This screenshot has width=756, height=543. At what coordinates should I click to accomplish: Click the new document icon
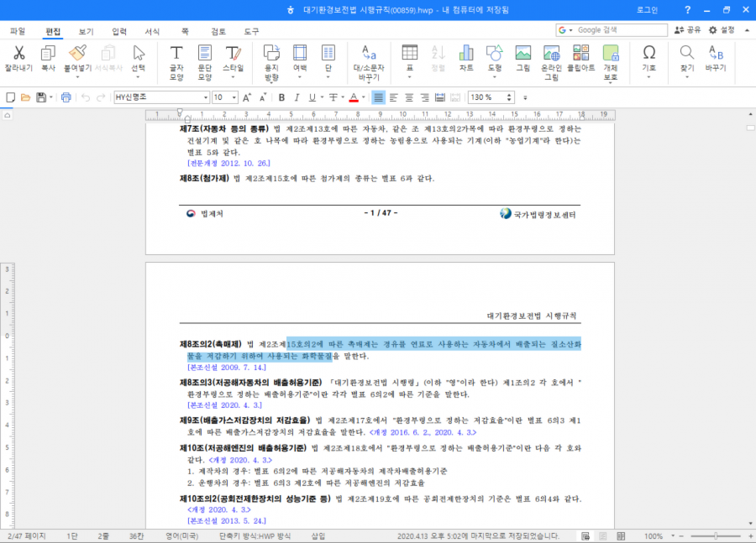(x=10, y=97)
